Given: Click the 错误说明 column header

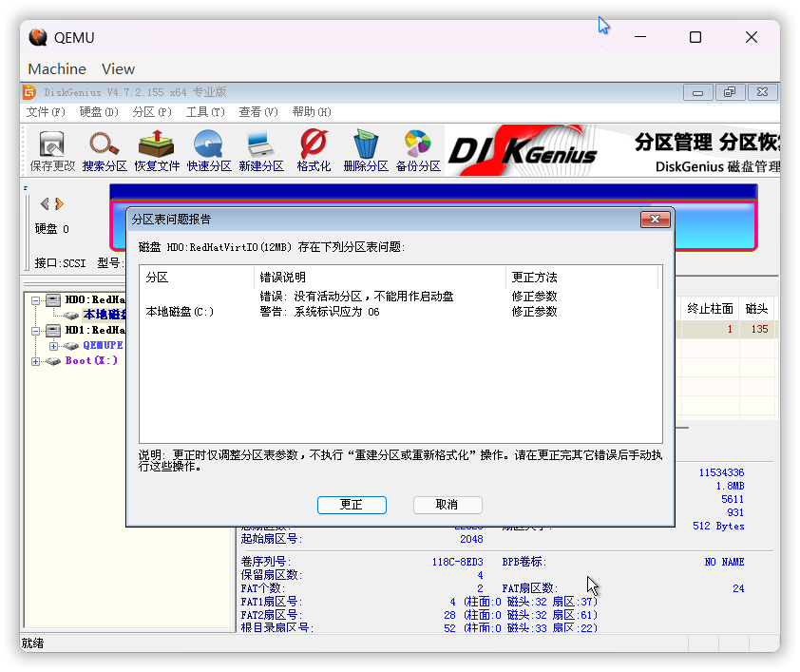Looking at the screenshot, I should point(380,277).
